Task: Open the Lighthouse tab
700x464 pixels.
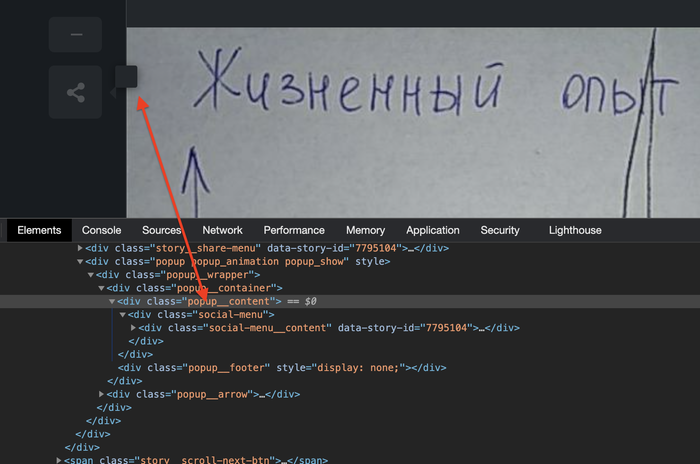Action: 575,230
